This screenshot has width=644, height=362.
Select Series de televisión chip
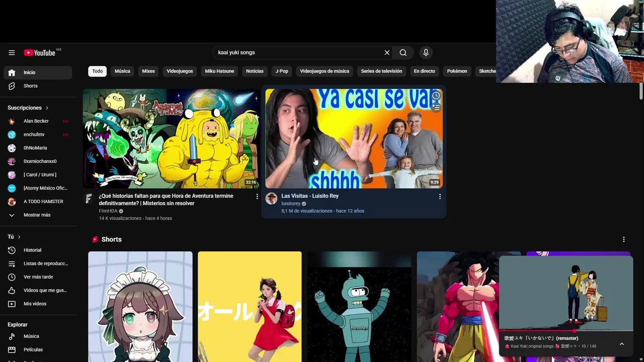click(x=381, y=71)
